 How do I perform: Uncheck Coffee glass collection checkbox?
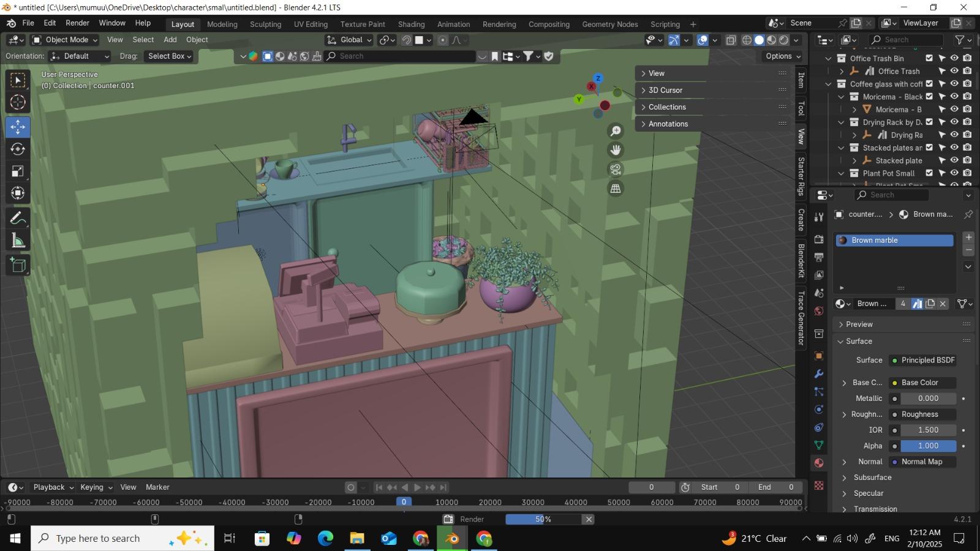[x=929, y=84]
